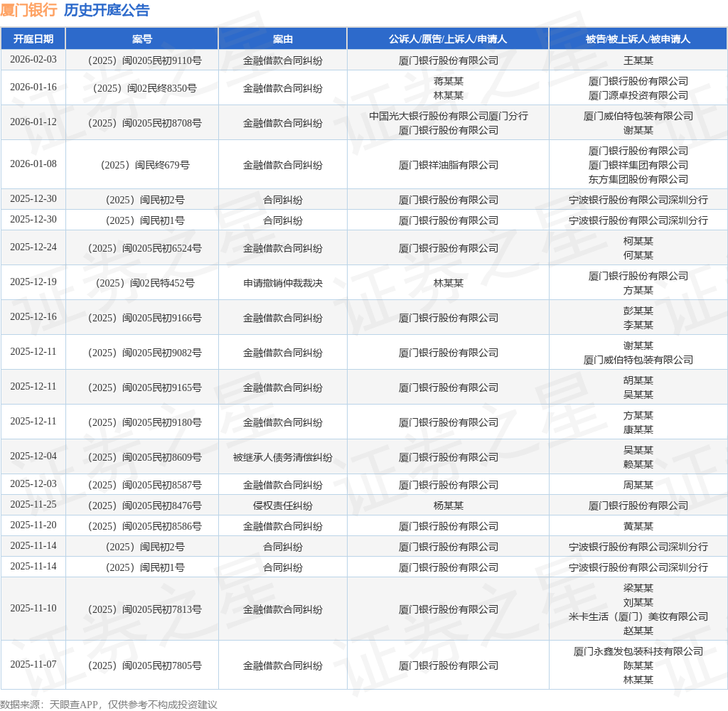Select case number (2025)闽0205民初8609号
Viewport: 728px width, 711px height.
pyautogui.click(x=145, y=457)
